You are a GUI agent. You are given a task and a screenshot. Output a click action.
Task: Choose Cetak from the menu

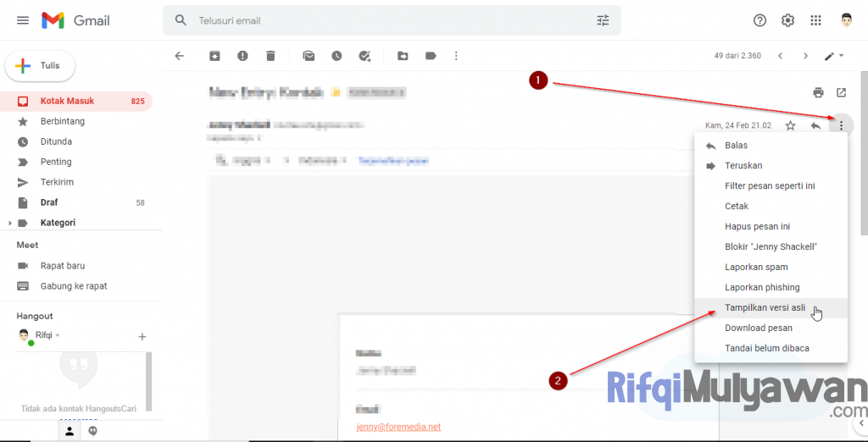[x=771, y=206]
